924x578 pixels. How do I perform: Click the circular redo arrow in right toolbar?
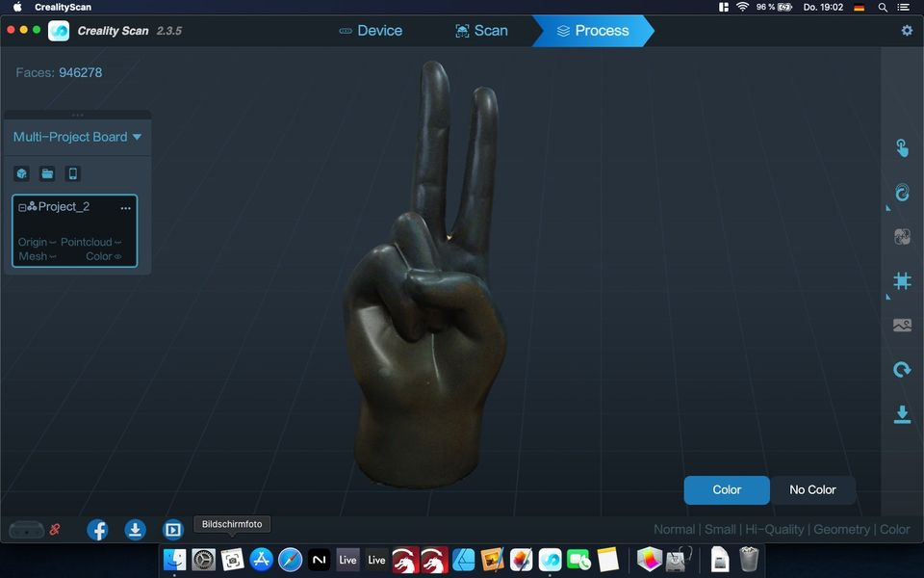pos(902,370)
